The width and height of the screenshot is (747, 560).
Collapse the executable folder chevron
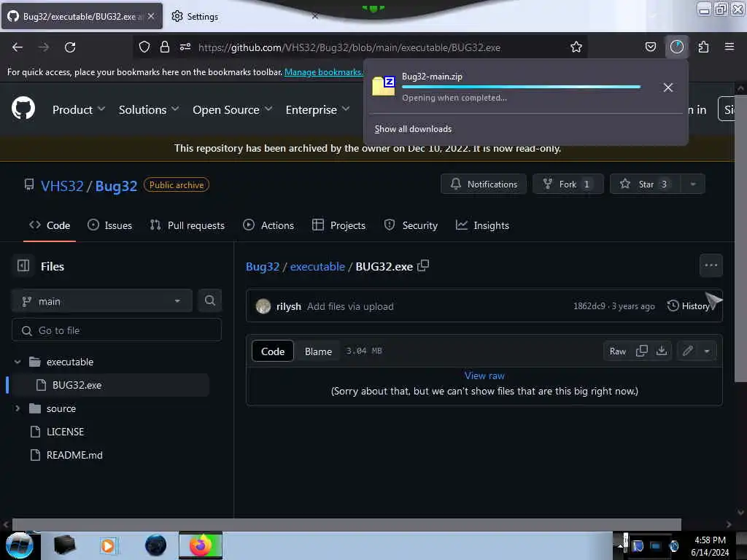click(18, 362)
